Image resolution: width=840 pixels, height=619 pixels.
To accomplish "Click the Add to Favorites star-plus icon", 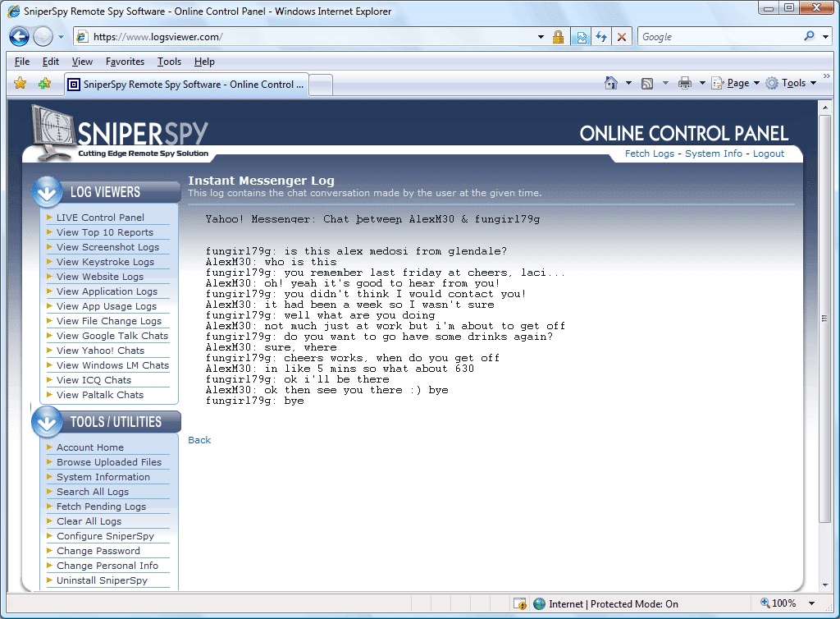I will (x=44, y=84).
